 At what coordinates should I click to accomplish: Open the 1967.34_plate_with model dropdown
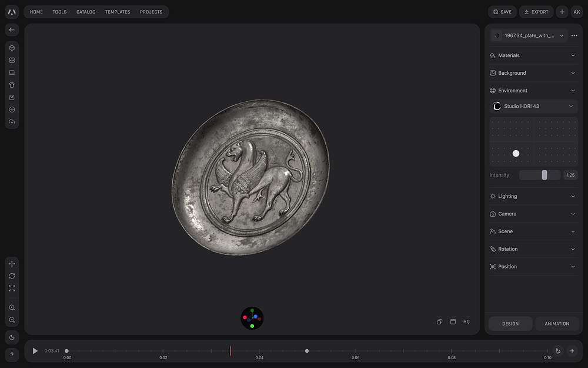click(x=529, y=36)
